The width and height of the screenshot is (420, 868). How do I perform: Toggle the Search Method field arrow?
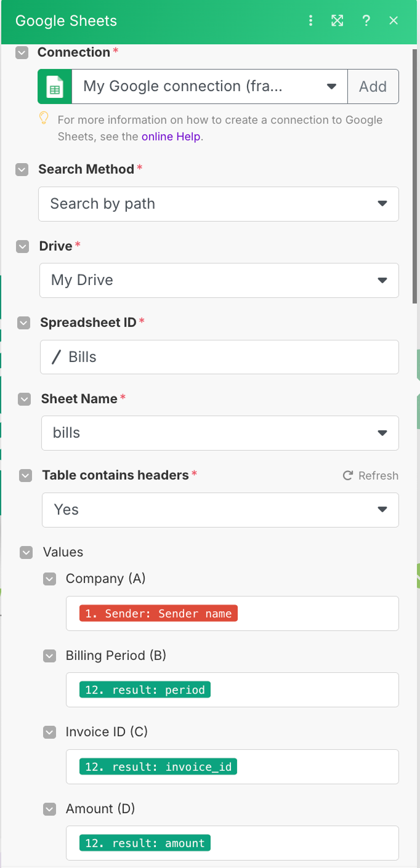[x=22, y=169]
